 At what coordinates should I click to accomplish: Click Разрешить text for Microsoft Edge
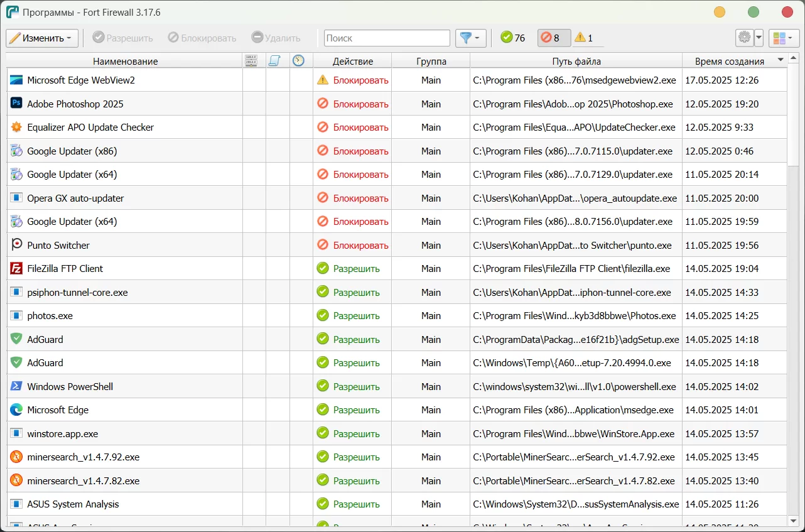[357, 410]
